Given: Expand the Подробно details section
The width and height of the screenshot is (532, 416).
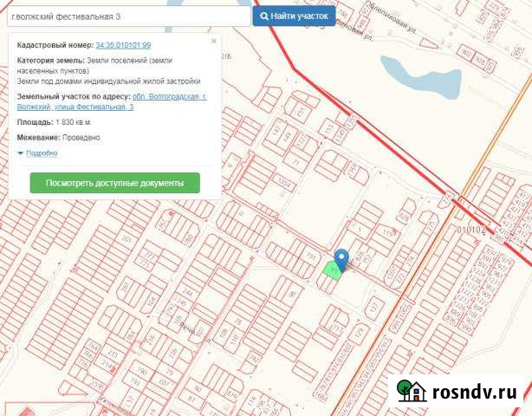Looking at the screenshot, I should pos(37,153).
